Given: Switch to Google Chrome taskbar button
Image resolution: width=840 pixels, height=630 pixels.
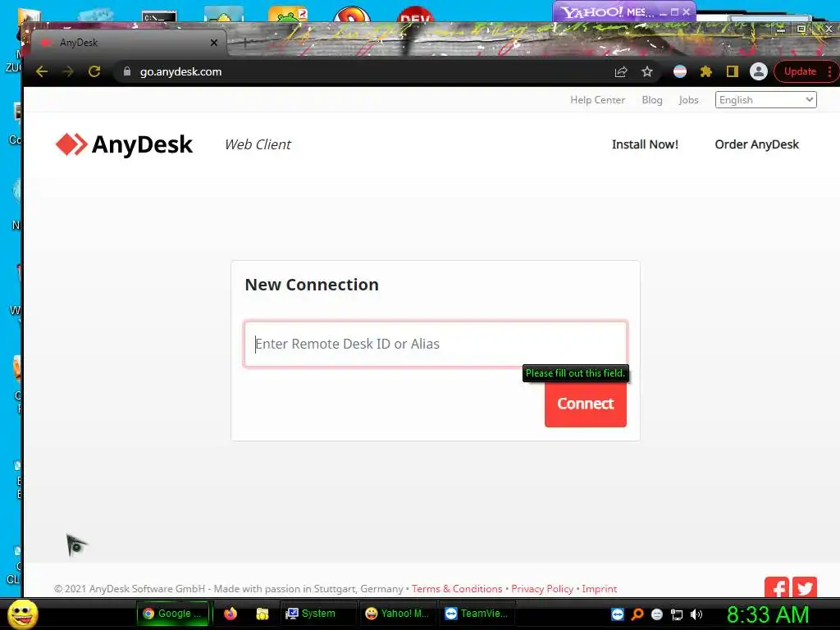Looking at the screenshot, I should click(x=173, y=614).
